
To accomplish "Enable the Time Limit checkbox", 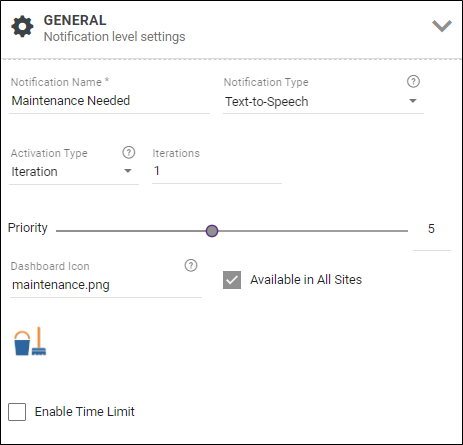I will point(17,412).
